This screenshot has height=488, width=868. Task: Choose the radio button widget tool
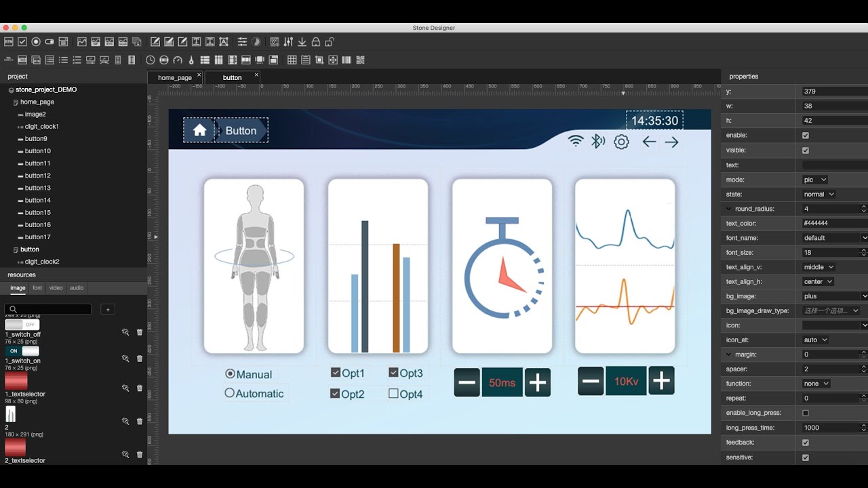pyautogui.click(x=36, y=42)
